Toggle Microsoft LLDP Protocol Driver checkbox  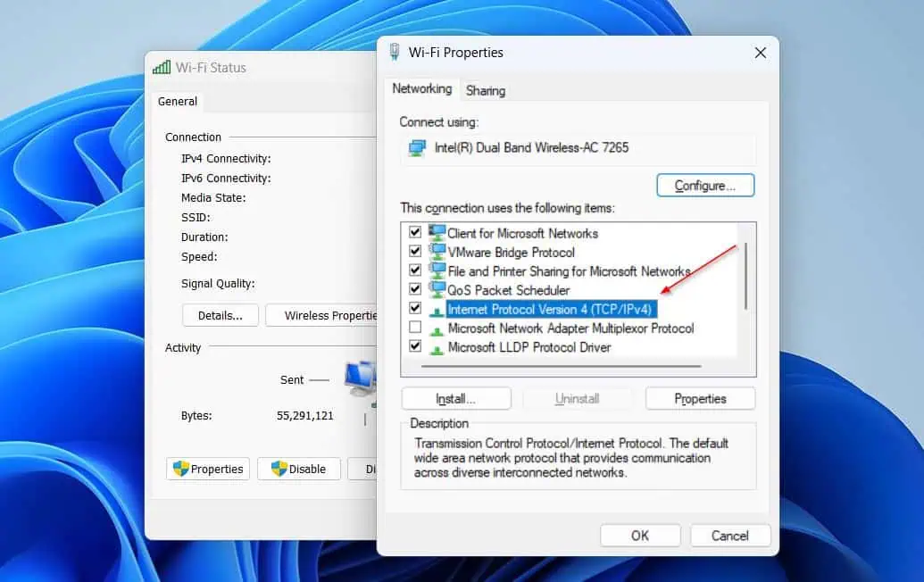coord(415,345)
